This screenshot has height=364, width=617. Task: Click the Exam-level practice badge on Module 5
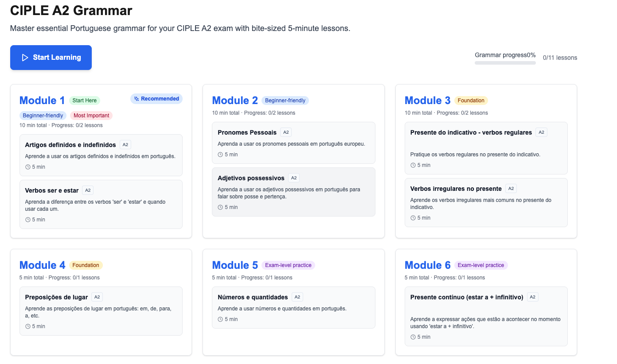(x=288, y=265)
